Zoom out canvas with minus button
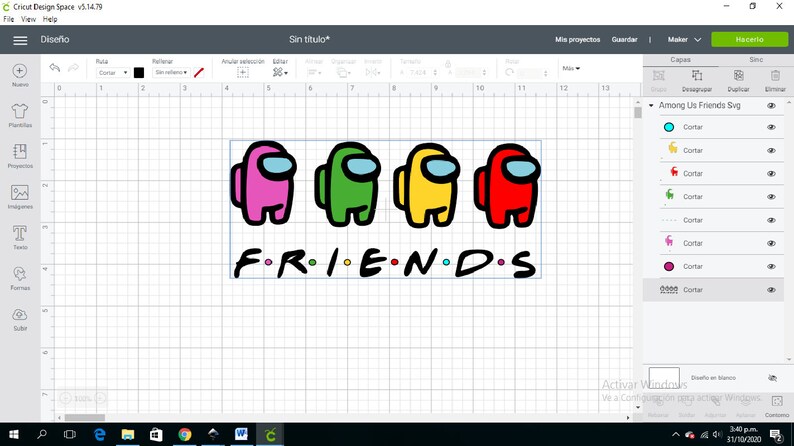This screenshot has height=446, width=794. (65, 398)
